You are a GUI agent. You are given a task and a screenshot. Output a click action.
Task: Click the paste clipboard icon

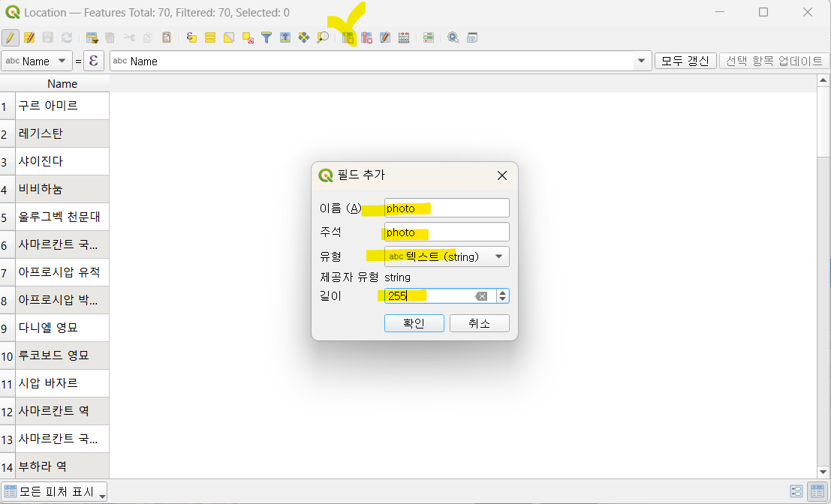(x=167, y=37)
